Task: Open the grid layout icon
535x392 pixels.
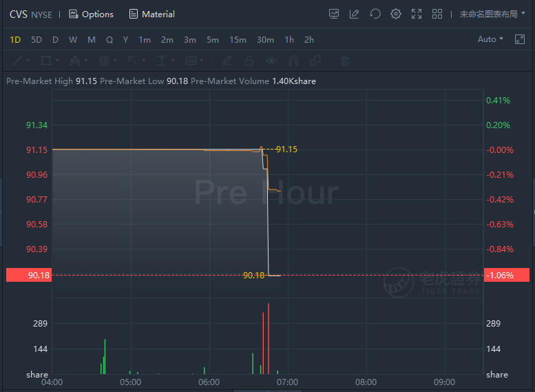Action: 437,14
